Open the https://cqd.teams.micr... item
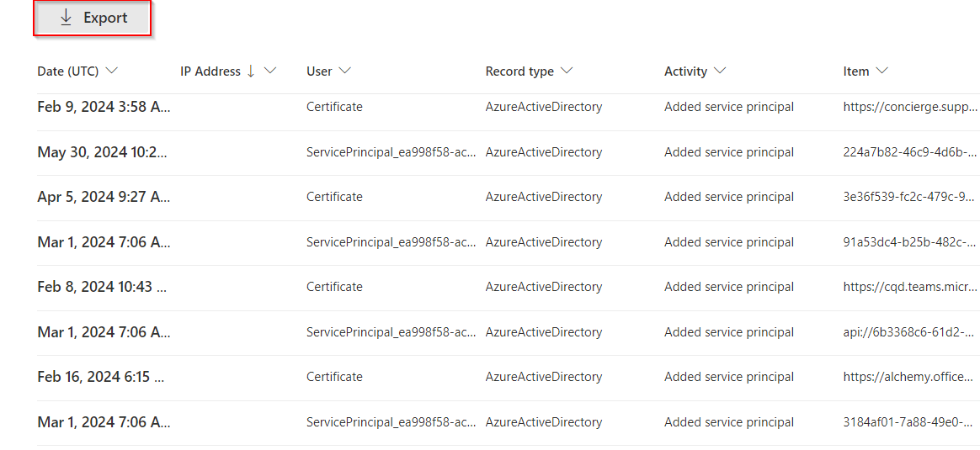The width and height of the screenshot is (980, 450). pyautogui.click(x=910, y=287)
